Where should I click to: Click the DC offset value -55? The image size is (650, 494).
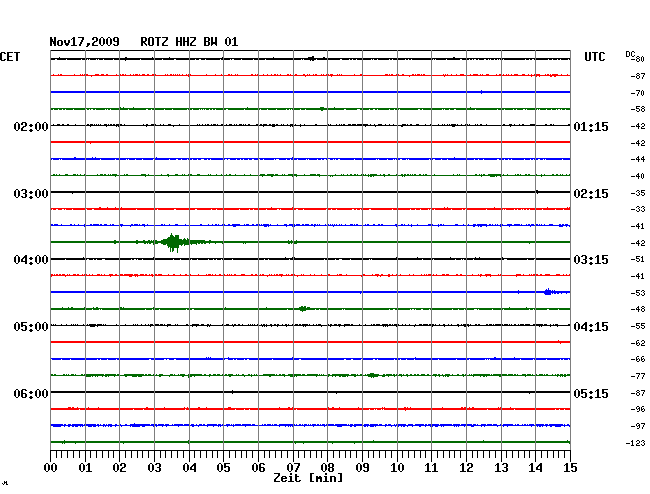(x=638, y=326)
